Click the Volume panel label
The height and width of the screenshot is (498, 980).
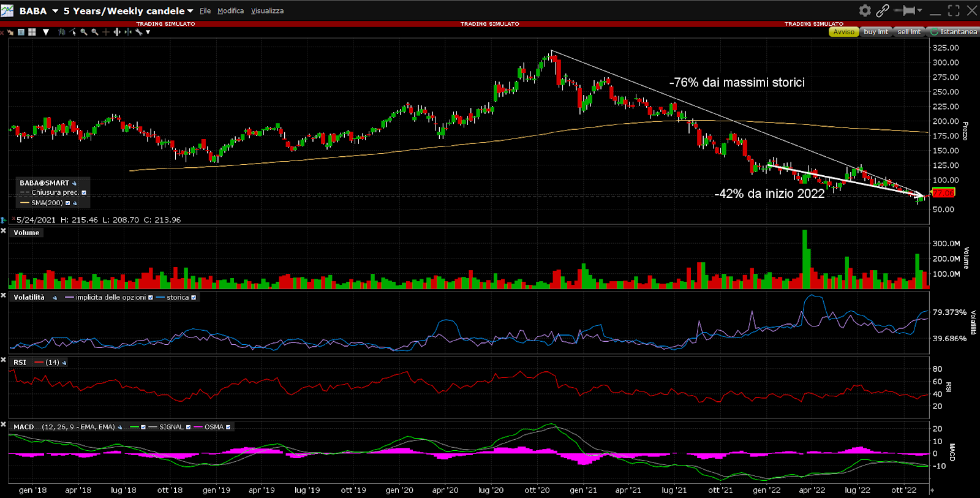coord(26,233)
